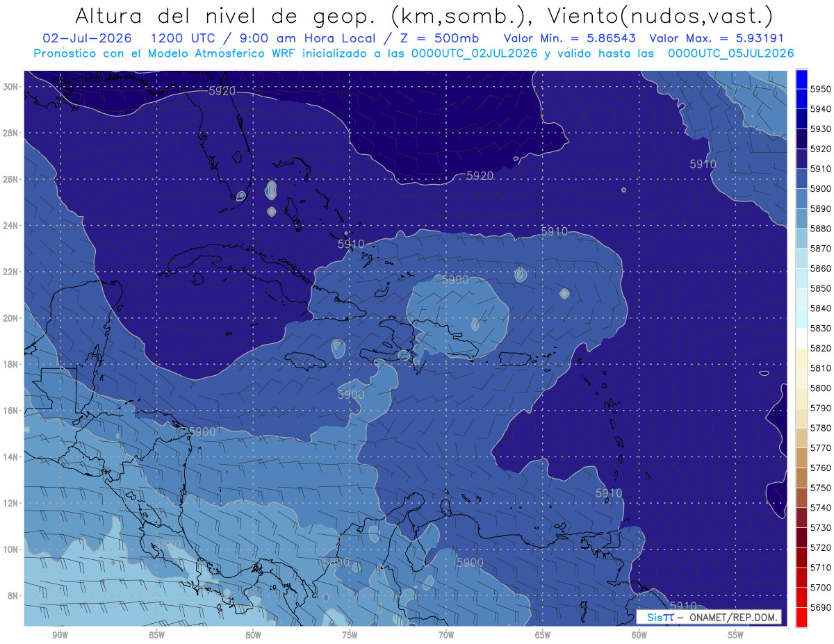Click the colorbar value '5790'
834x644 pixels.
[x=821, y=408]
